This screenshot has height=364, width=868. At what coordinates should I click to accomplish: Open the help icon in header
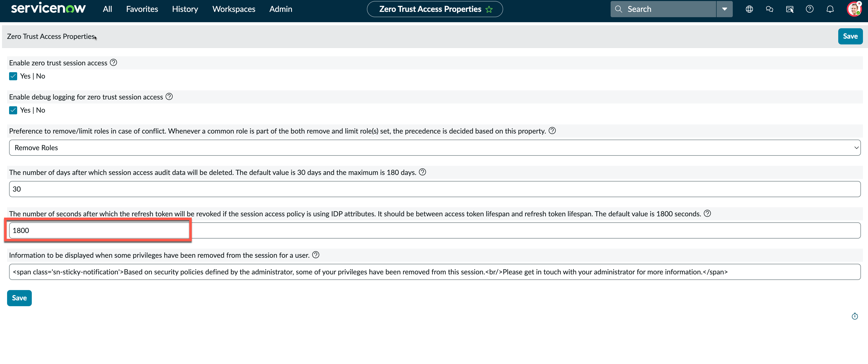810,9
